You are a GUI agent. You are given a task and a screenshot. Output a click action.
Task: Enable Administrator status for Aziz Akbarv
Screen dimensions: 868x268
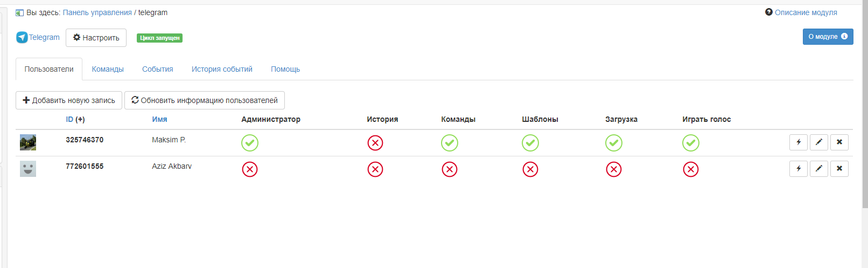point(250,169)
